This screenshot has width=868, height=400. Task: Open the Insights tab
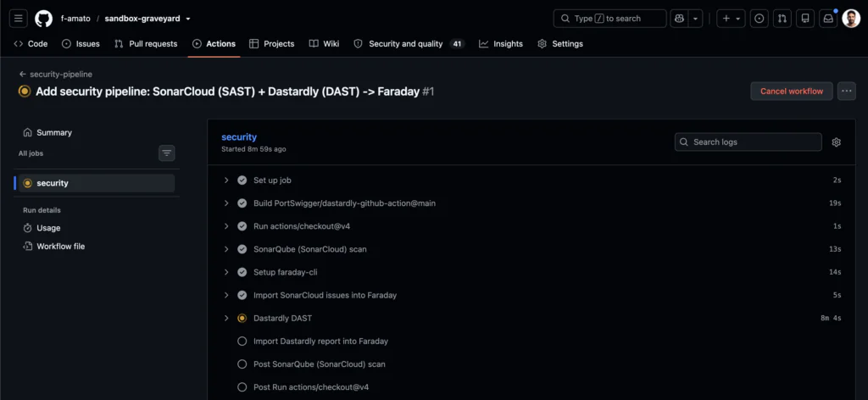tap(501, 44)
